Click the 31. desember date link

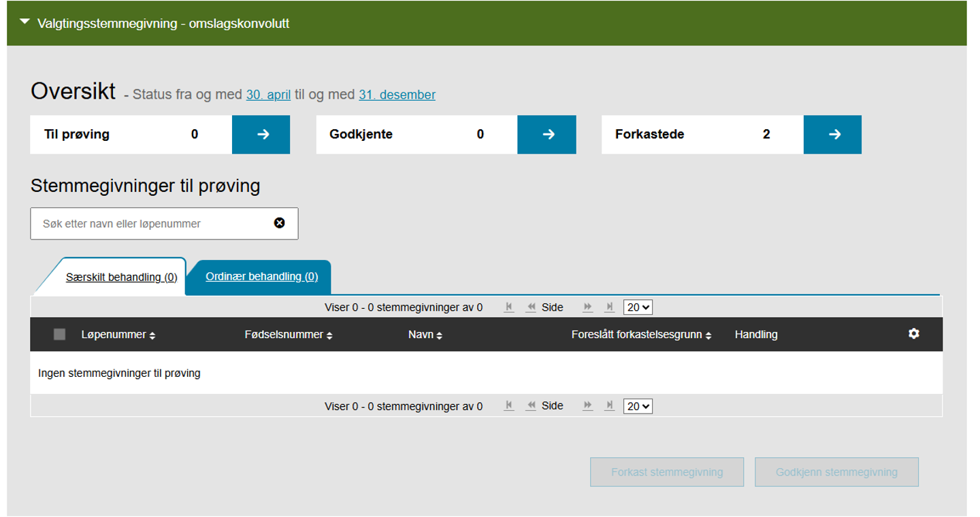click(x=397, y=95)
